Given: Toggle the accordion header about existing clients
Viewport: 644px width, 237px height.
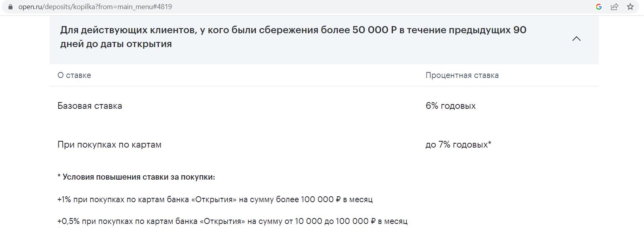Looking at the screenshot, I should [x=324, y=40].
